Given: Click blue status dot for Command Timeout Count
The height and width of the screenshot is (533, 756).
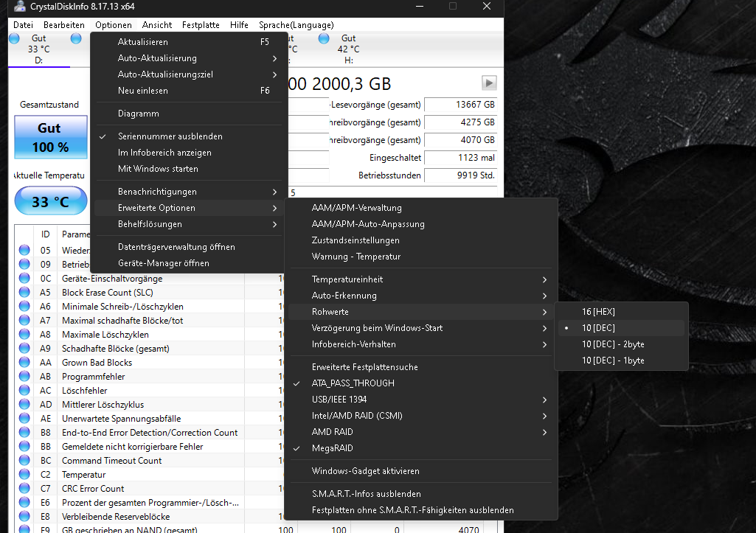Looking at the screenshot, I should (x=24, y=460).
